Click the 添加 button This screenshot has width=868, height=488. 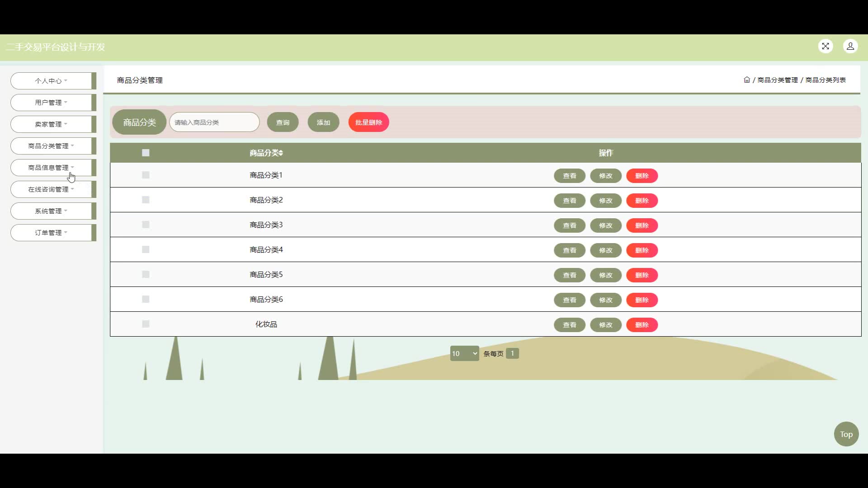point(323,122)
